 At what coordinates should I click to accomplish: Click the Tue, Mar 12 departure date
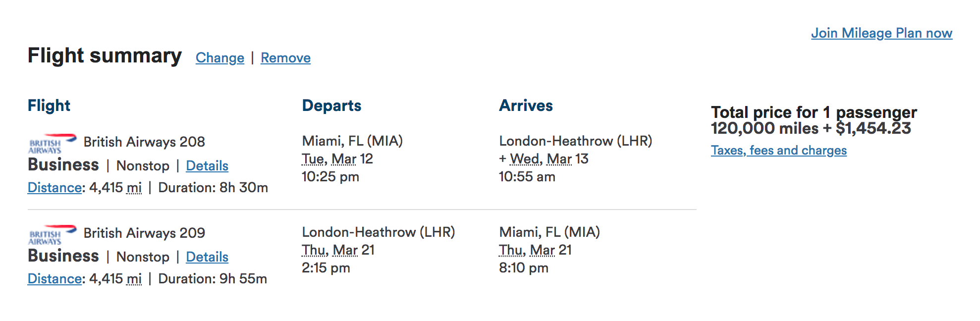click(337, 159)
